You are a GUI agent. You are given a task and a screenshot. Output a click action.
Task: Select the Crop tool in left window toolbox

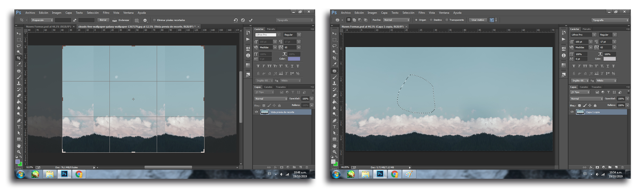tap(19, 58)
